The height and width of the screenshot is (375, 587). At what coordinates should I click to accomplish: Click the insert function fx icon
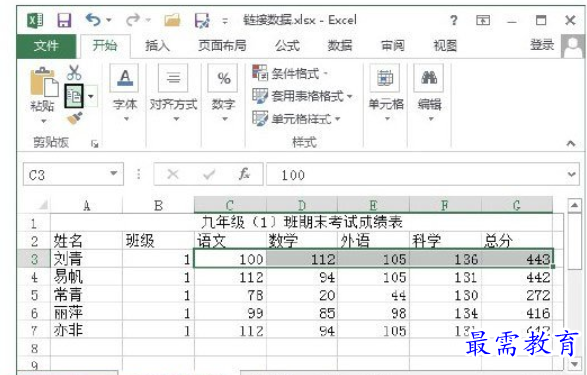244,174
